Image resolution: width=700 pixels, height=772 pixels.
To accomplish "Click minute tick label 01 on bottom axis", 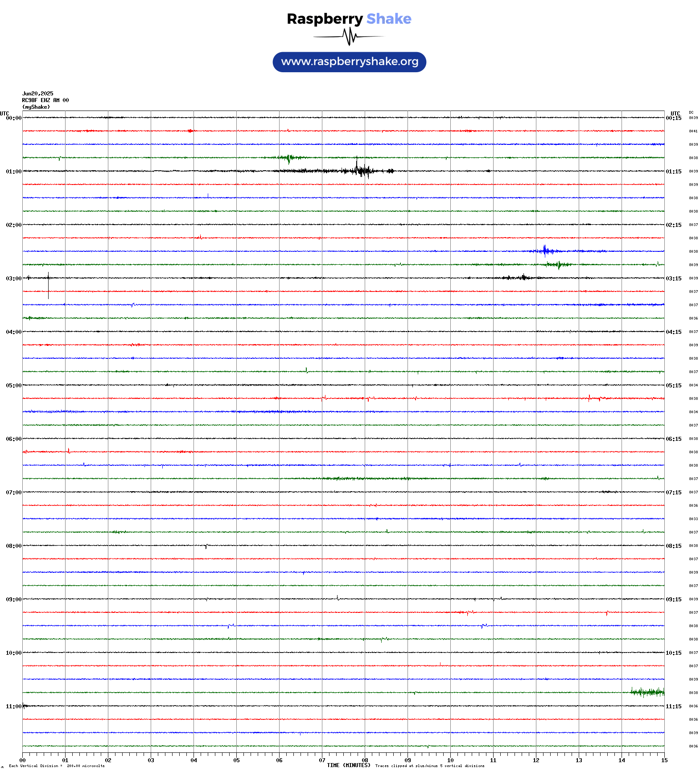I will [65, 760].
